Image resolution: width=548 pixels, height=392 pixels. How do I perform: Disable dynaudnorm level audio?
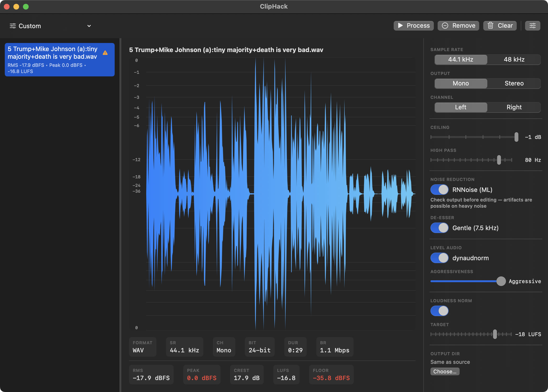tap(439, 258)
